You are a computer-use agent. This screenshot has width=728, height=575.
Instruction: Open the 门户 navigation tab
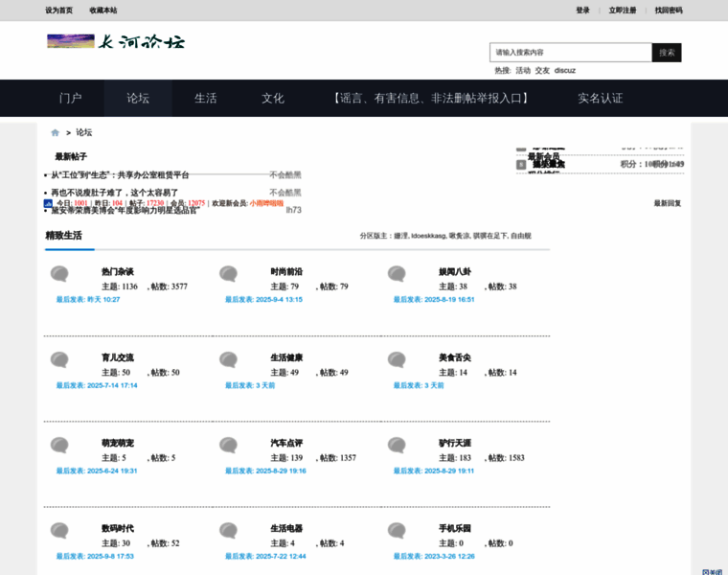click(71, 98)
